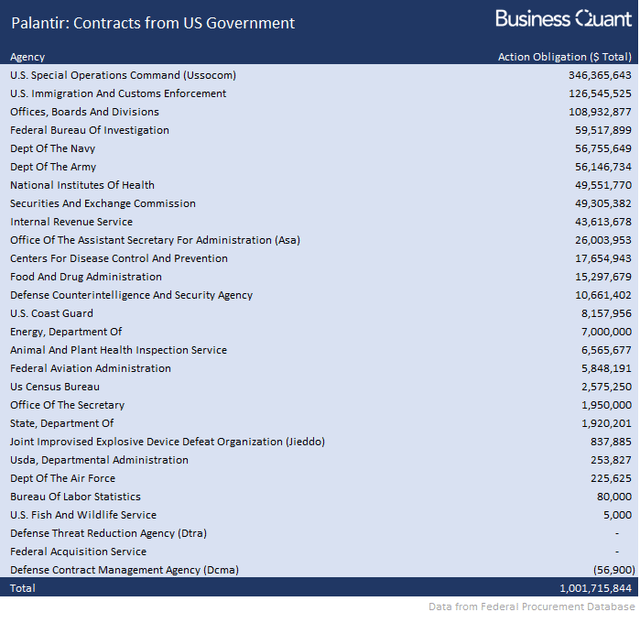
Task: Click the value 1,920,201
Action: tap(607, 424)
